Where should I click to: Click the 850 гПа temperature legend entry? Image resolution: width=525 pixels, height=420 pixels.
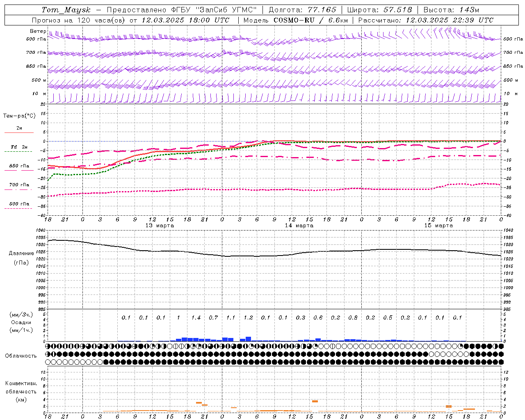click(x=19, y=166)
